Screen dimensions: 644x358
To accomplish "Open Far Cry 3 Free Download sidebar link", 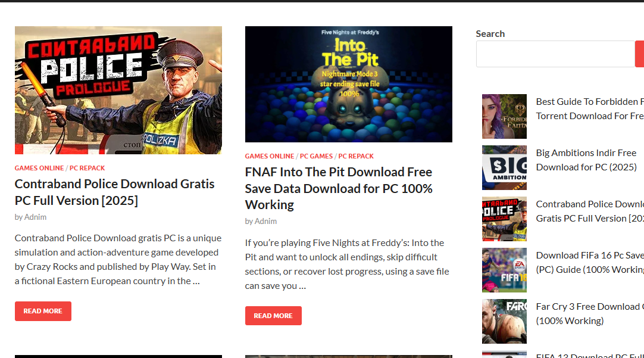I will point(590,313).
